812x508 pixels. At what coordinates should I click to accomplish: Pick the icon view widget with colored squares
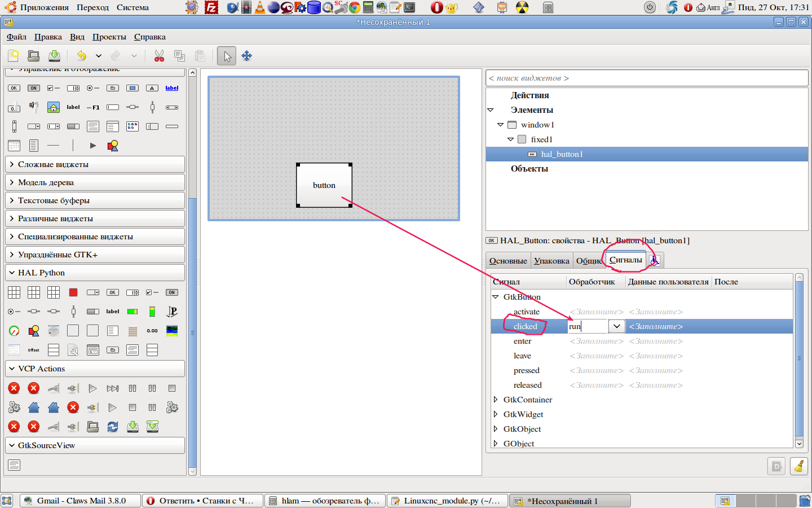click(133, 126)
